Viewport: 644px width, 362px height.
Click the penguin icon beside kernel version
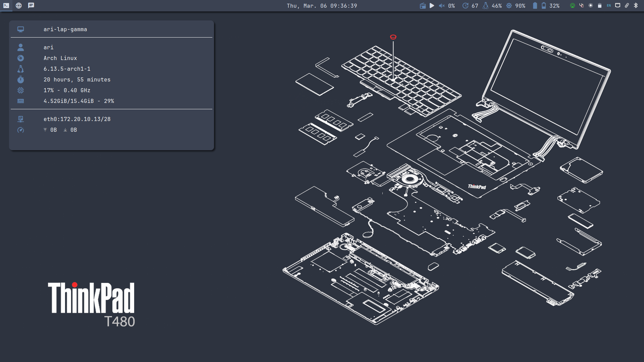pyautogui.click(x=20, y=69)
